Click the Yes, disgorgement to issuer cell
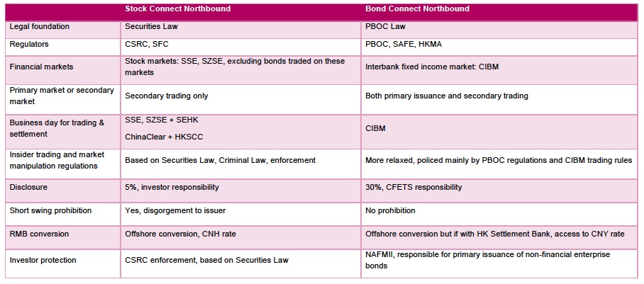Viewport: 644px width, 284px height. tap(172, 211)
